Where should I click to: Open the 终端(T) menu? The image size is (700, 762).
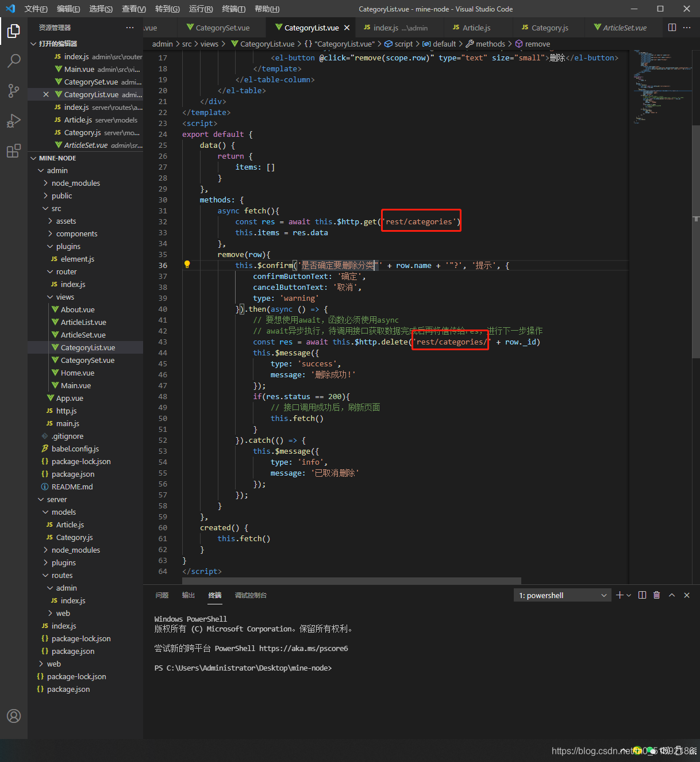(x=233, y=9)
